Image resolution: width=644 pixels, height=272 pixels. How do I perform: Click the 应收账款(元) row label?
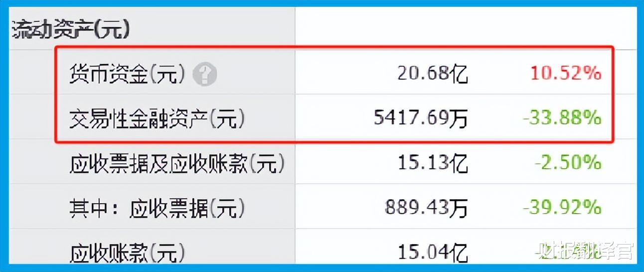(x=127, y=253)
